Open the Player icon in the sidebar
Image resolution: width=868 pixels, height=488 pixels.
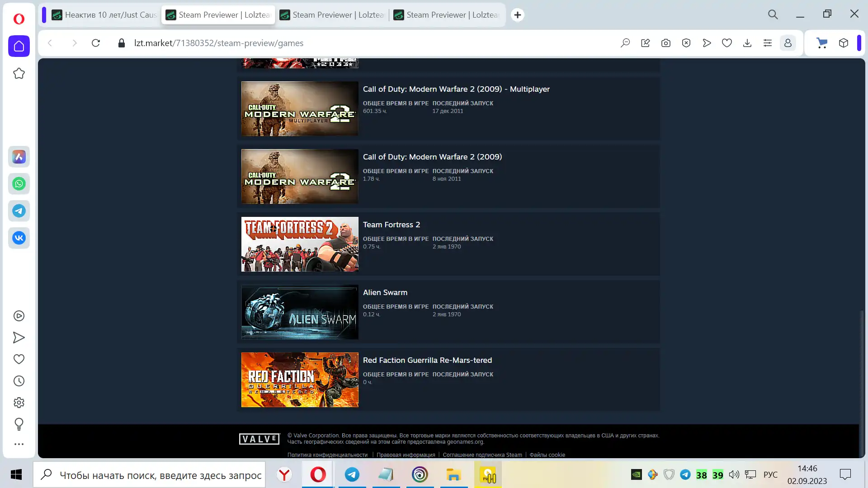point(19,316)
